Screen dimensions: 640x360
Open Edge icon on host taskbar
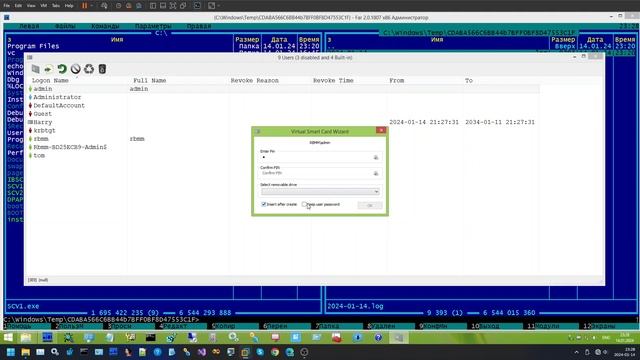coord(290,352)
